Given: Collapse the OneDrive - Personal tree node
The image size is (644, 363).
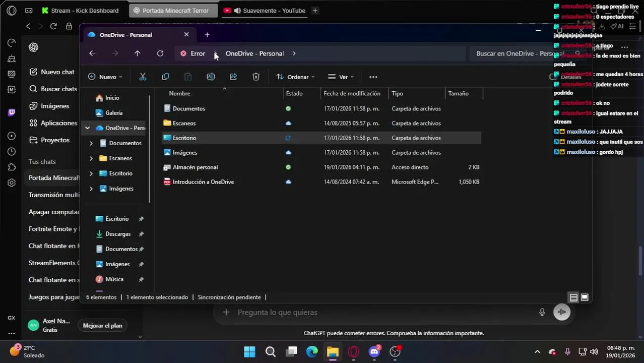Looking at the screenshot, I should pos(87,128).
